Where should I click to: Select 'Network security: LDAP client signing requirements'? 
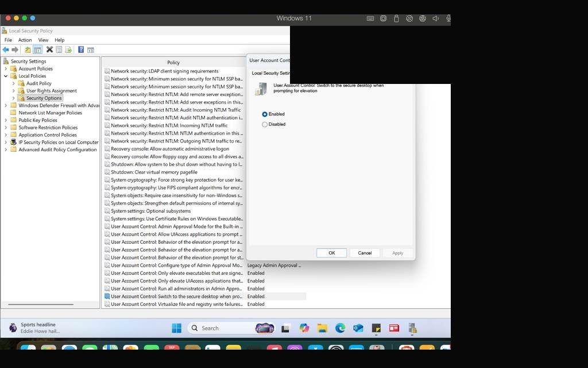[165, 71]
